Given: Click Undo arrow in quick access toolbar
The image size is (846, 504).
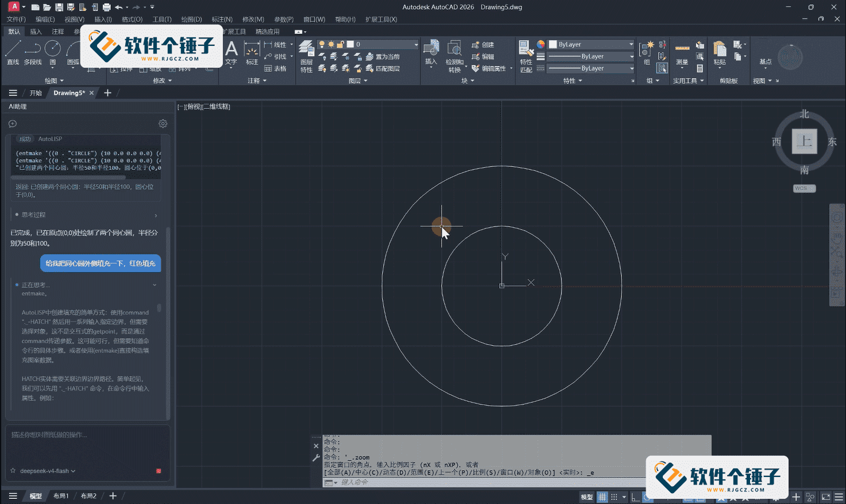Looking at the screenshot, I should click(x=118, y=7).
